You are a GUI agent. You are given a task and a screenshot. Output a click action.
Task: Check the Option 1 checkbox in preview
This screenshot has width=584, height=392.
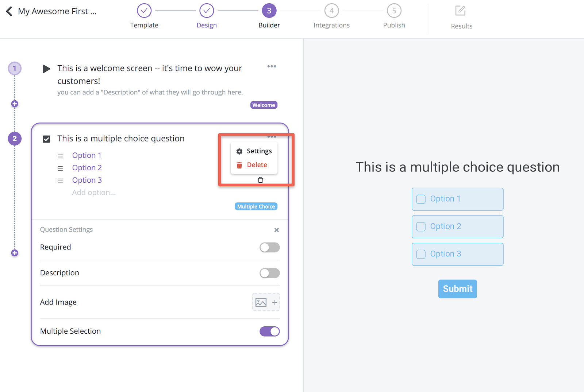pos(421,199)
